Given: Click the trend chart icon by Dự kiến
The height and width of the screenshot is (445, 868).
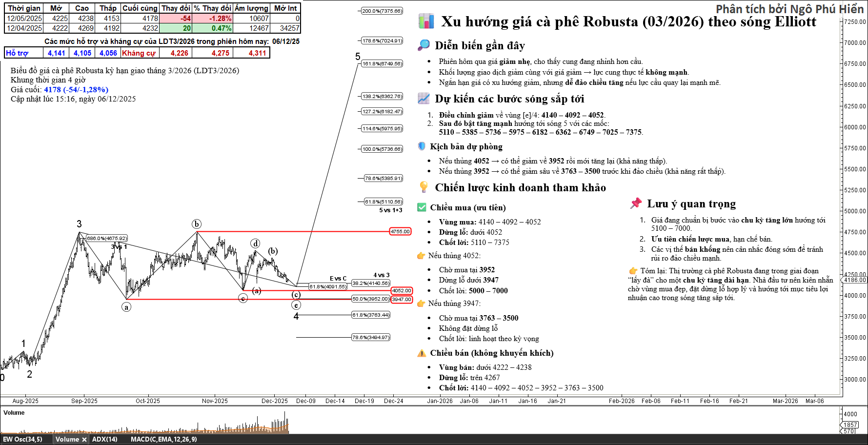Looking at the screenshot, I should [x=424, y=99].
